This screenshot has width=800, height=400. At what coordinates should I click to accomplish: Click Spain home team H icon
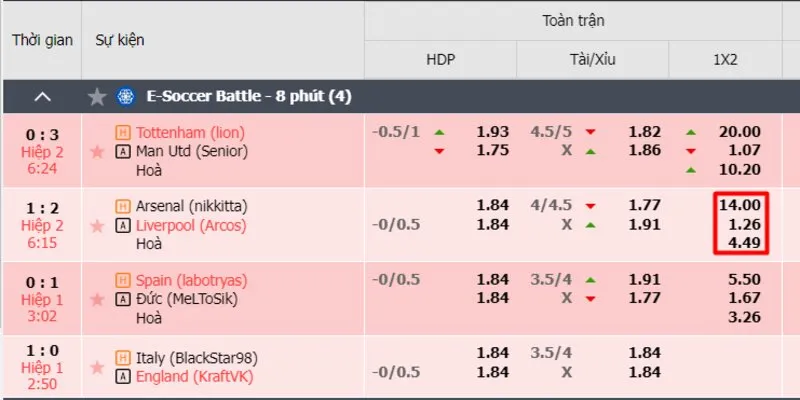pos(123,280)
